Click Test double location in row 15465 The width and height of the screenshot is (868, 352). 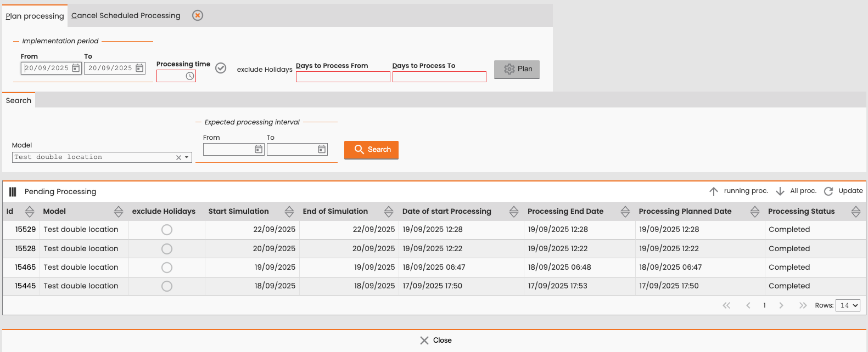point(81,268)
